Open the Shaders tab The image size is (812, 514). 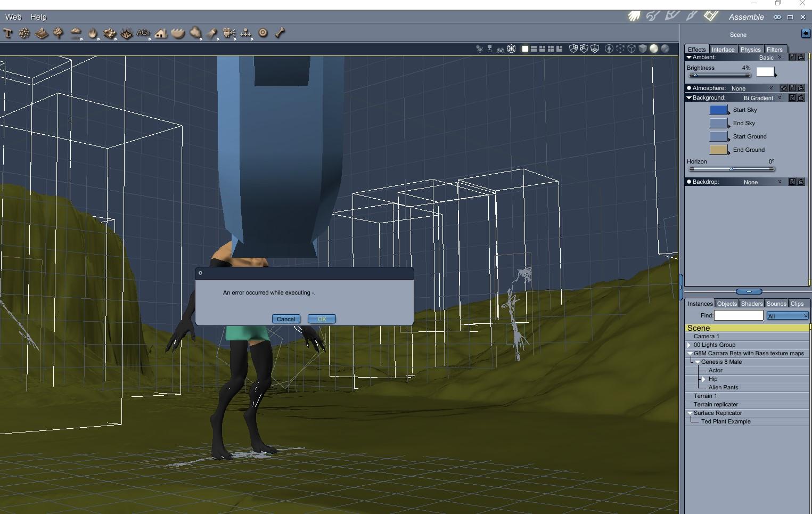[x=752, y=304]
